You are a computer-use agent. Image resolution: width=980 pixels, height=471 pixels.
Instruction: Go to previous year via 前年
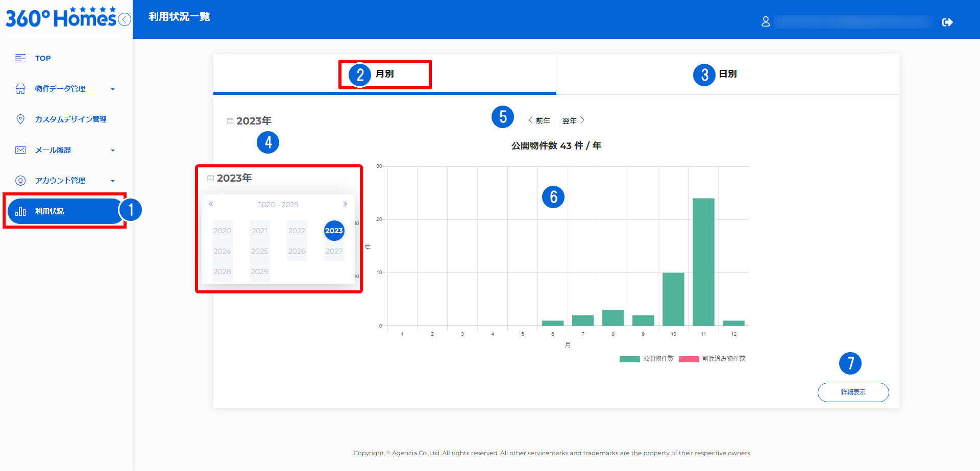[539, 121]
